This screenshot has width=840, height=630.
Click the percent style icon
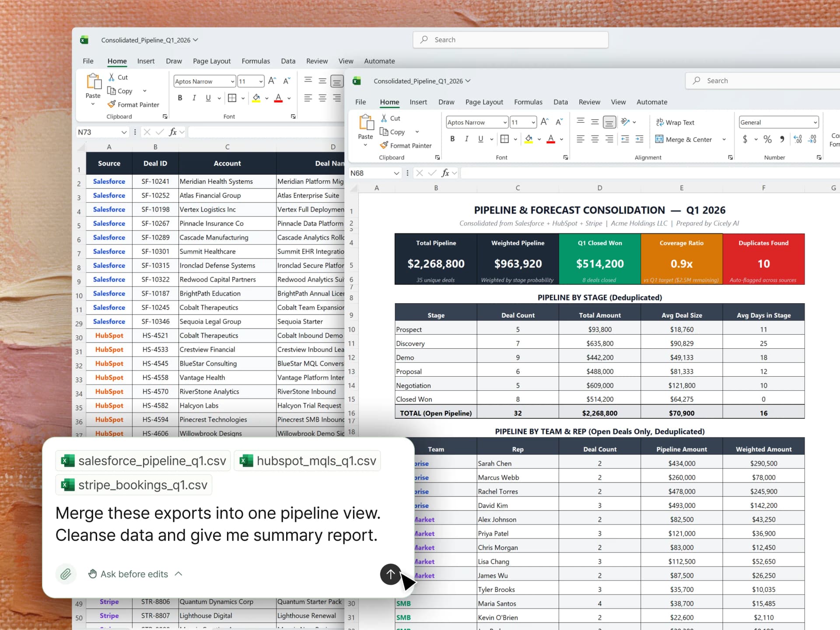pyautogui.click(x=767, y=139)
